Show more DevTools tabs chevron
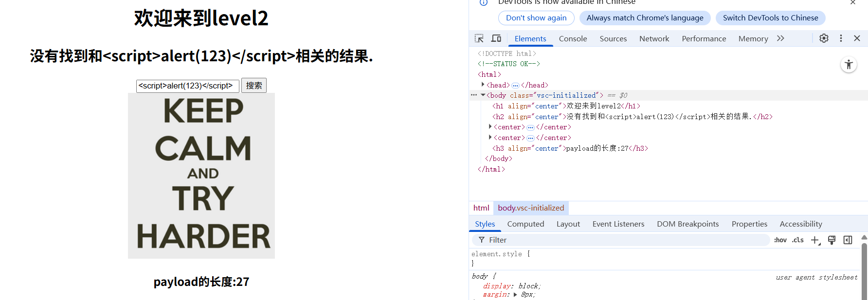The image size is (868, 300). pos(780,38)
